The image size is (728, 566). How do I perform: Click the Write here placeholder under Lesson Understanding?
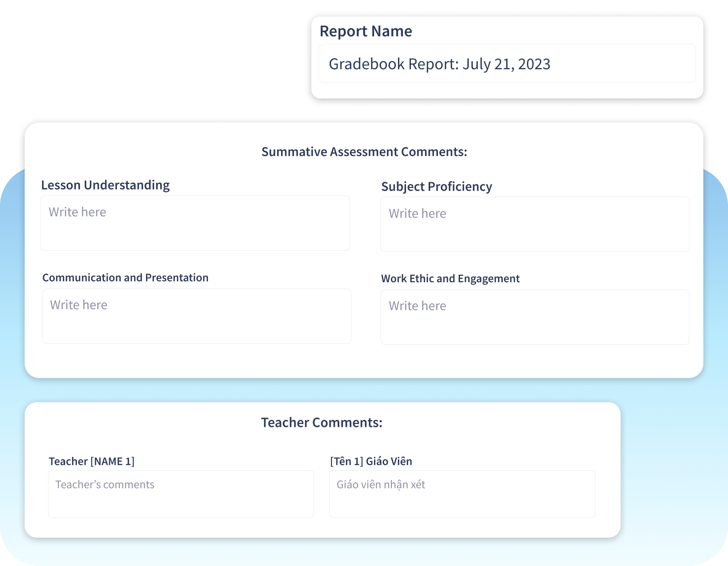tap(76, 211)
